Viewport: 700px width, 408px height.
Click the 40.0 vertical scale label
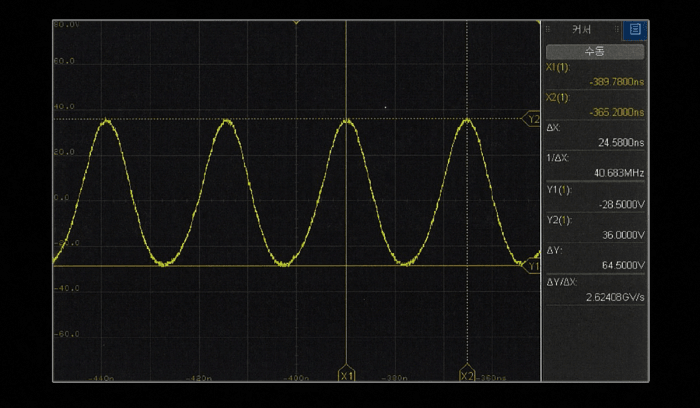(64, 106)
